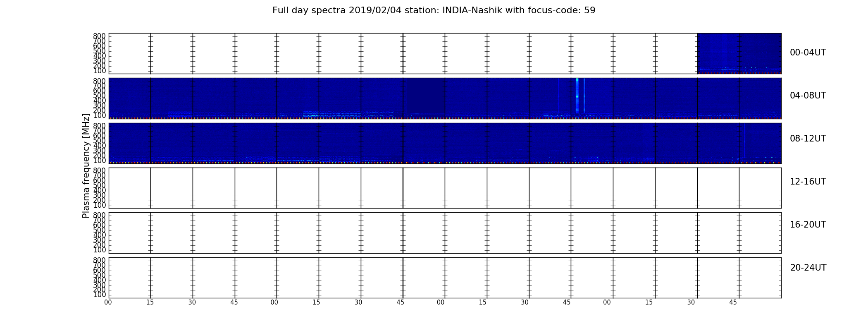The width and height of the screenshot is (868, 331).
Task: Click the leftmost '15' time tick label
Action: (150, 302)
